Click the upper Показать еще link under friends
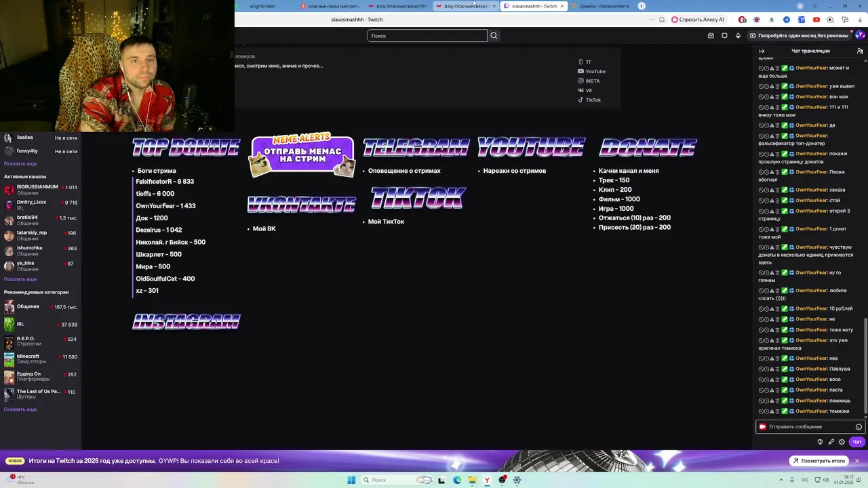Image resolution: width=868 pixels, height=488 pixels. click(x=20, y=163)
